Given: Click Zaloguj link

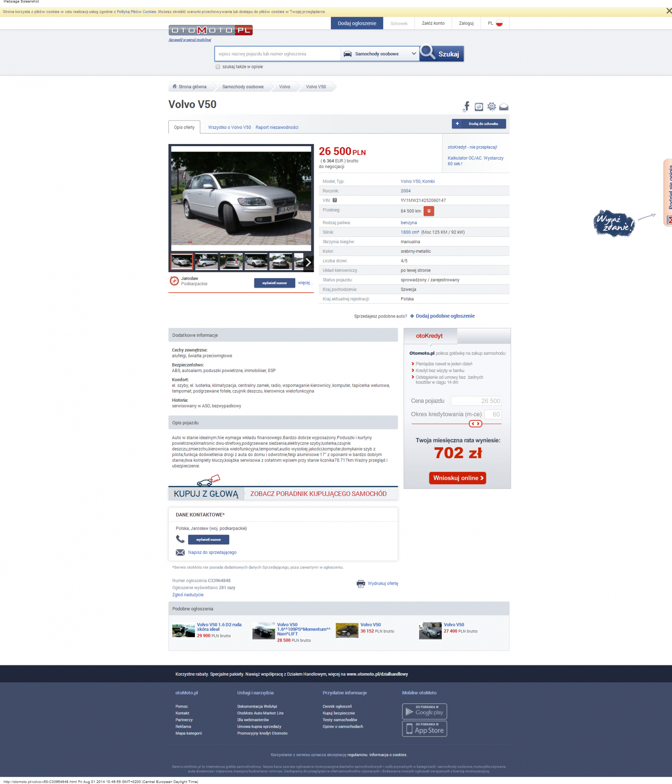Looking at the screenshot, I should pos(466,24).
